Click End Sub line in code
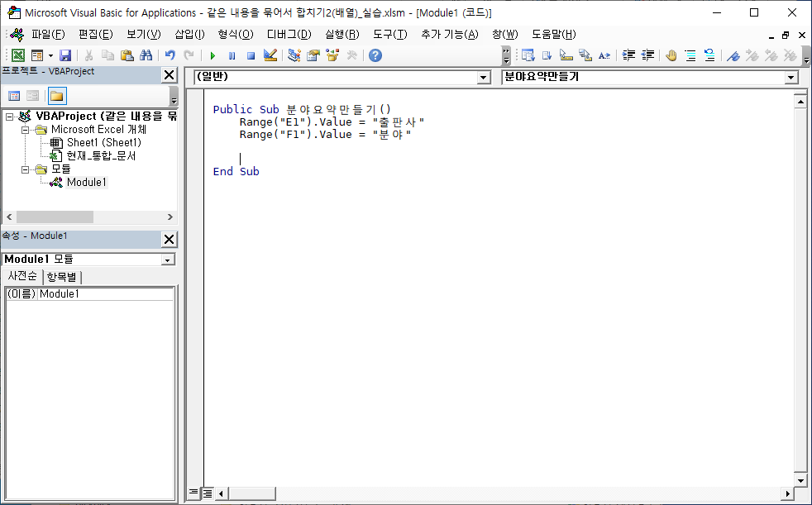 pyautogui.click(x=236, y=172)
